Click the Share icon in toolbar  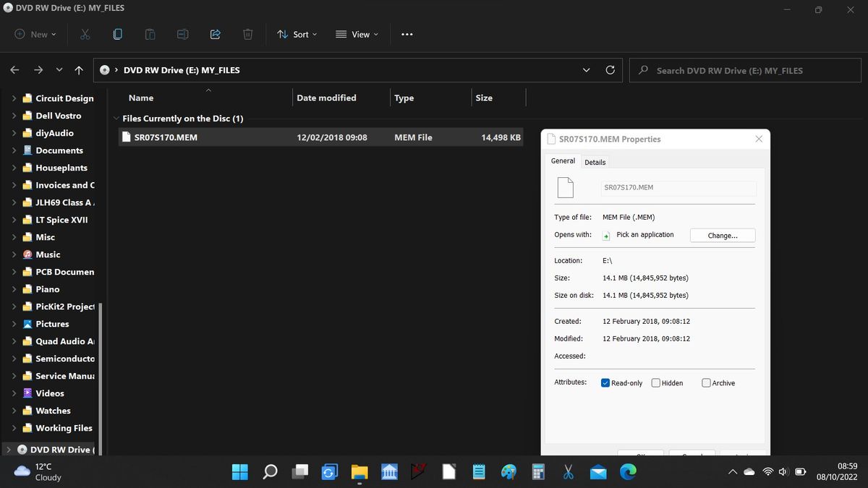point(215,34)
